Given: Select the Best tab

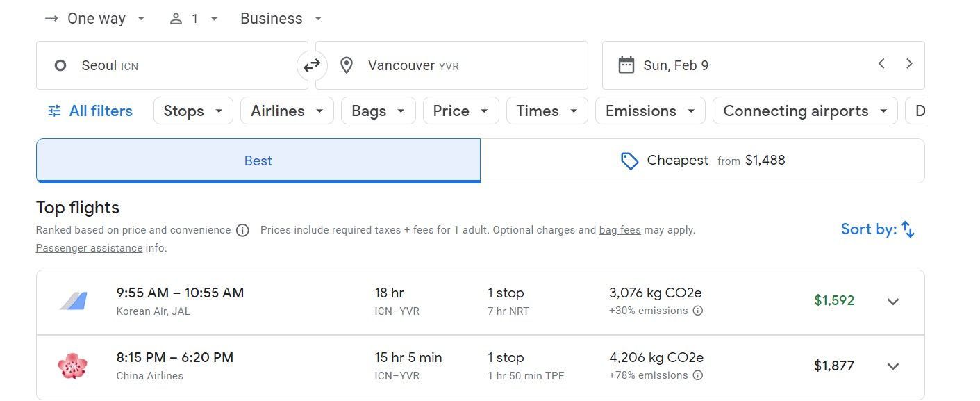Looking at the screenshot, I should coord(258,161).
